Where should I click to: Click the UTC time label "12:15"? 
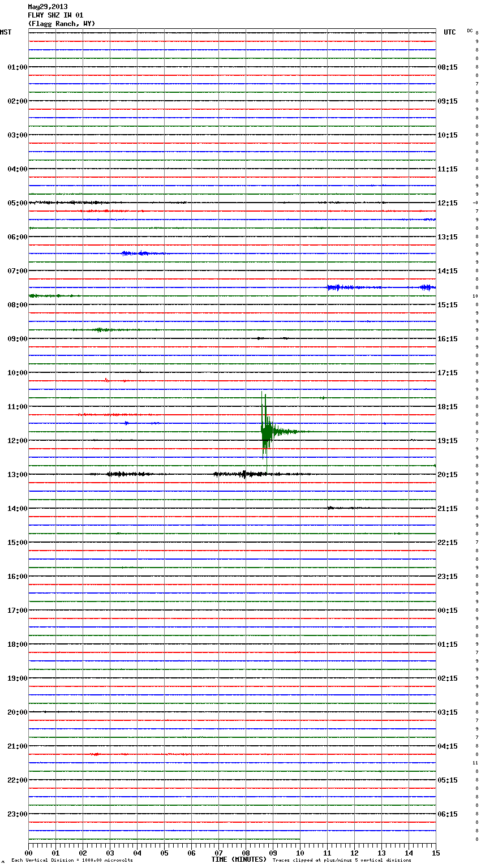point(448,203)
